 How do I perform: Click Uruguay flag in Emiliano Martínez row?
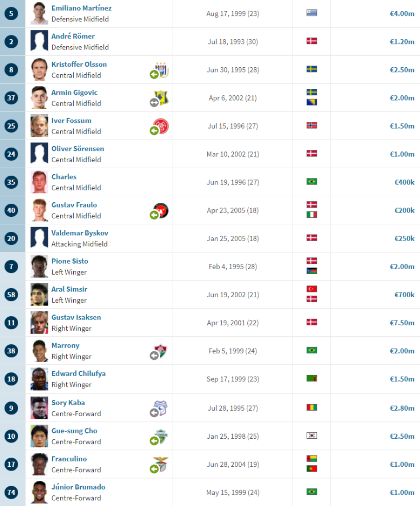pyautogui.click(x=312, y=13)
